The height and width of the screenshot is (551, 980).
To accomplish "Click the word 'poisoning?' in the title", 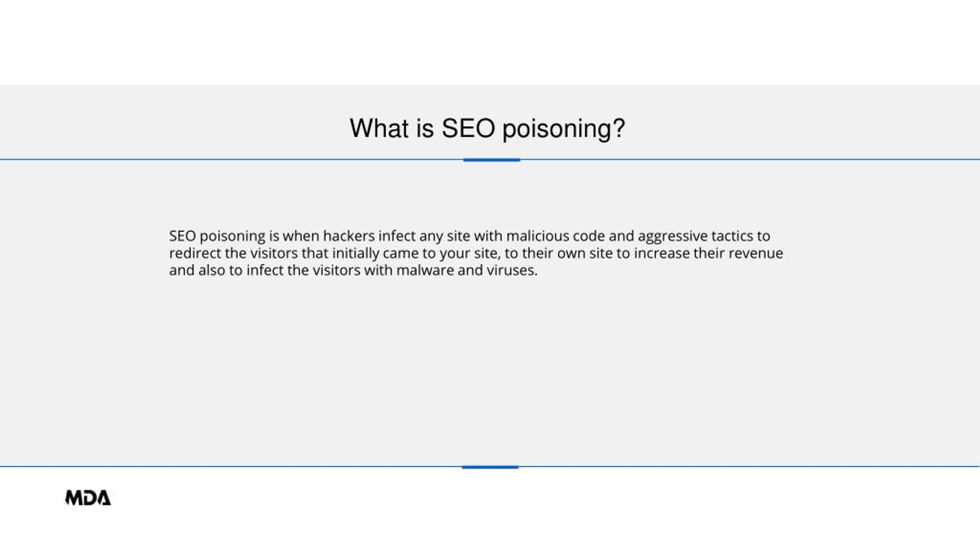I will [563, 129].
